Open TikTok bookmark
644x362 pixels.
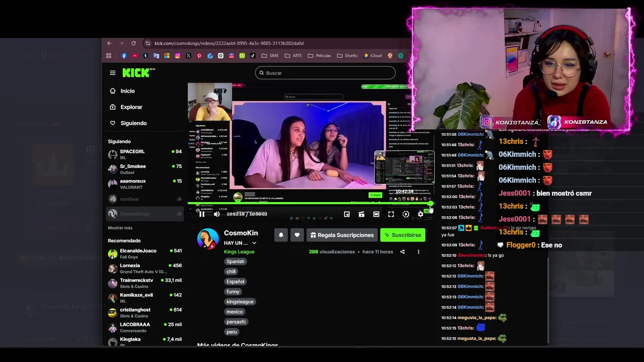253,56
